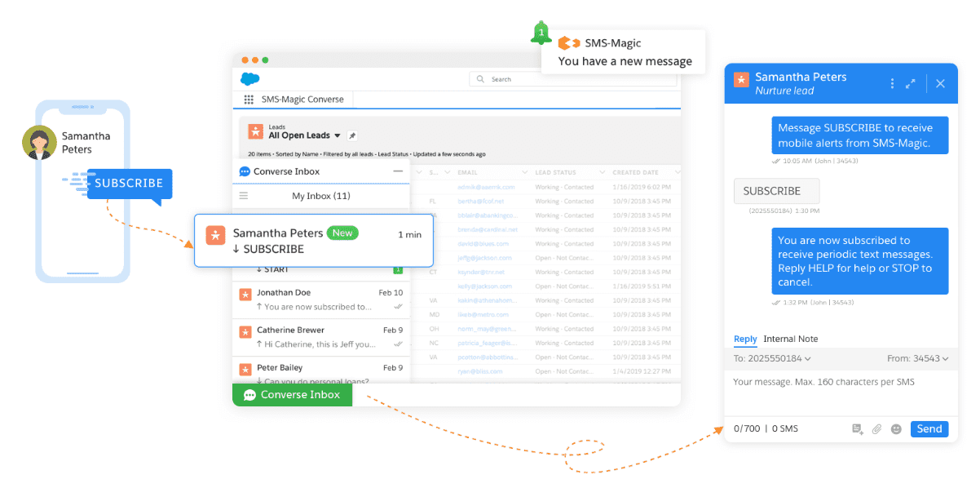Open the All Open Leads list view dropdown

(338, 135)
